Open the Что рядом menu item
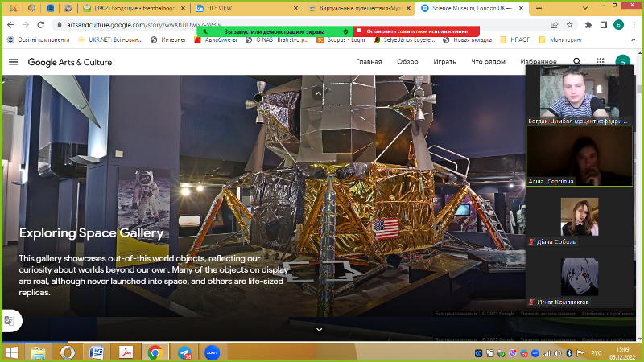The image size is (644, 362). pos(488,62)
